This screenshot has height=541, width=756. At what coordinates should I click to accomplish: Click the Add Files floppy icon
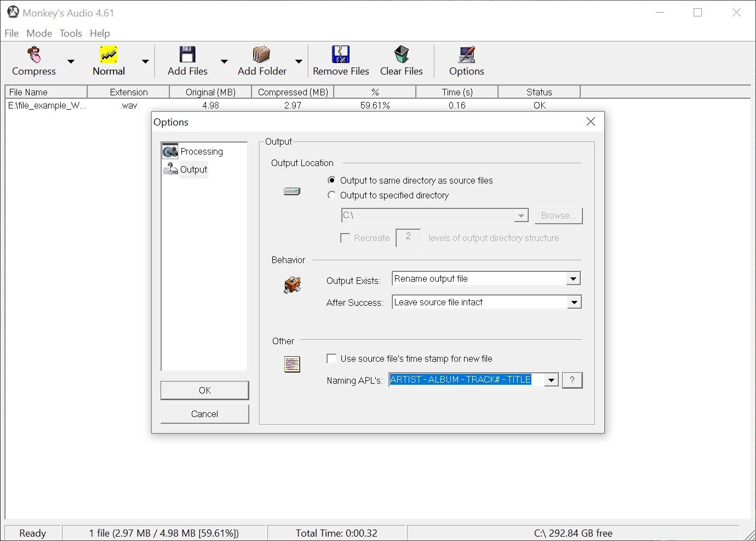[187, 55]
